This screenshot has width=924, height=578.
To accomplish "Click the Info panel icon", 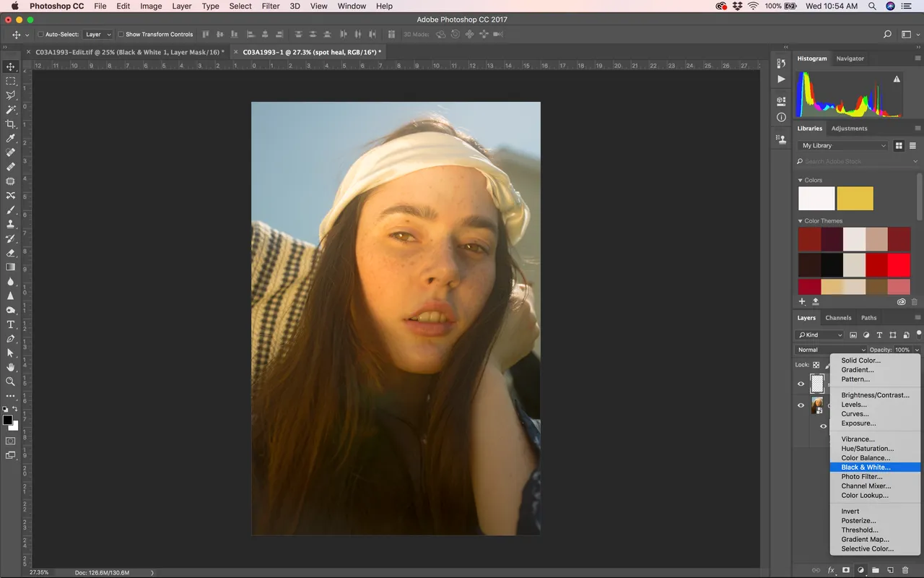I will click(781, 117).
